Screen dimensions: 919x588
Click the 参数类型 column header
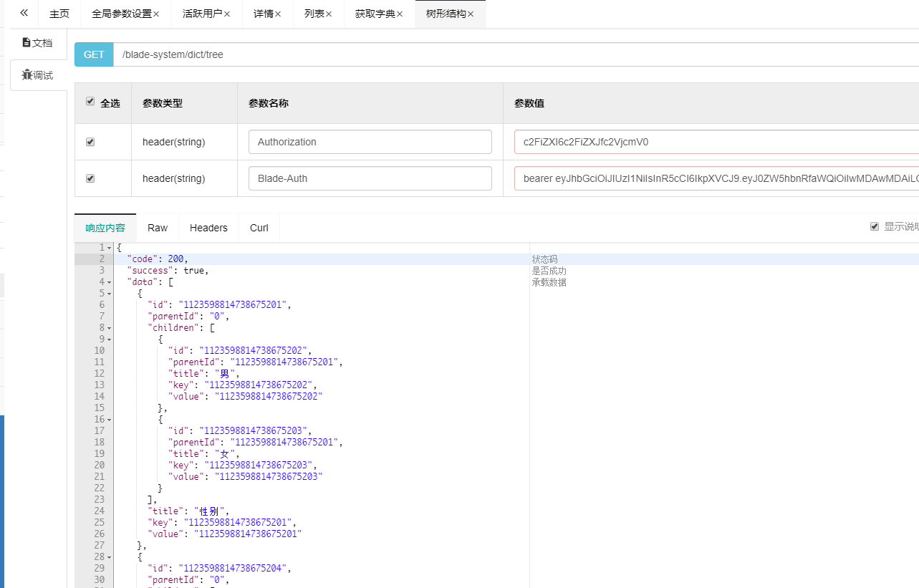(163, 103)
